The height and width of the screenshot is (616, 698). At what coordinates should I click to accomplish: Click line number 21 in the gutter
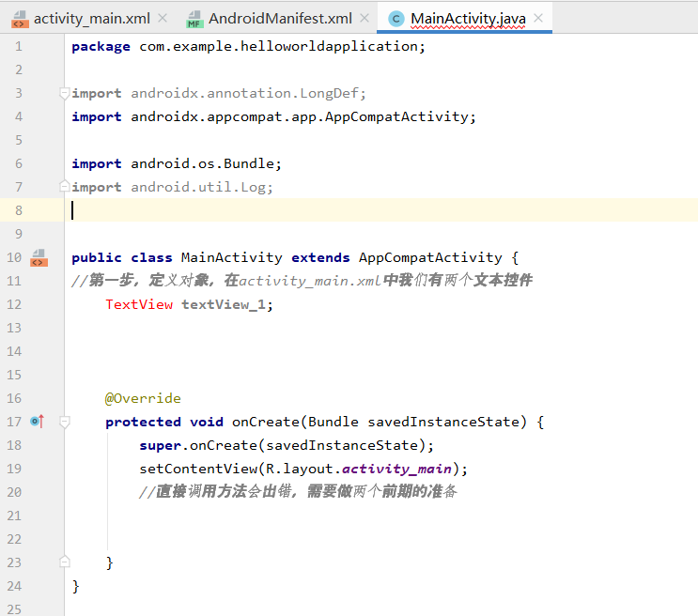tap(14, 516)
